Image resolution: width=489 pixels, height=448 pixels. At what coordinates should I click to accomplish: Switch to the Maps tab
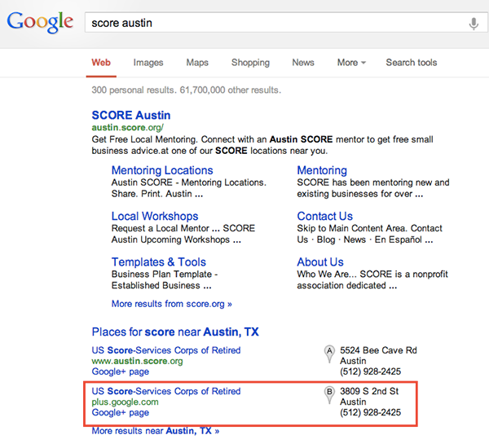[x=197, y=63]
